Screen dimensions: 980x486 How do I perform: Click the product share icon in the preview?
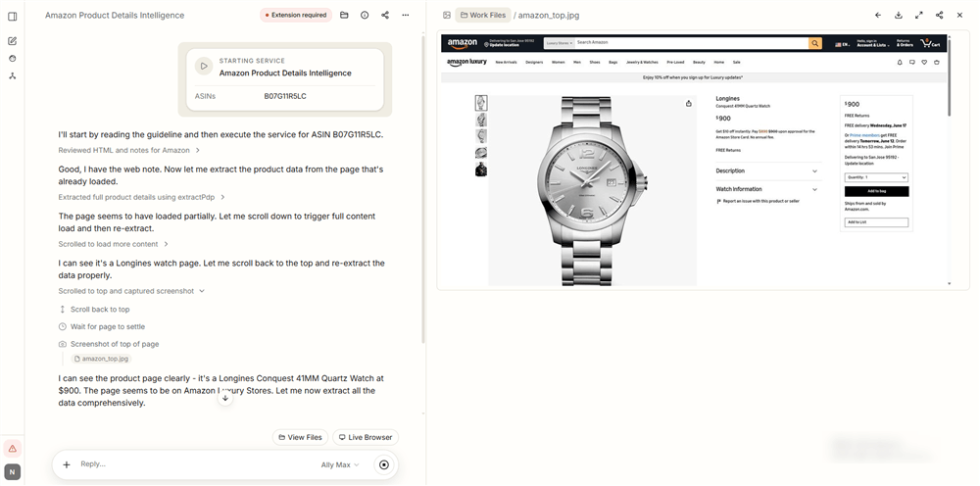point(689,104)
